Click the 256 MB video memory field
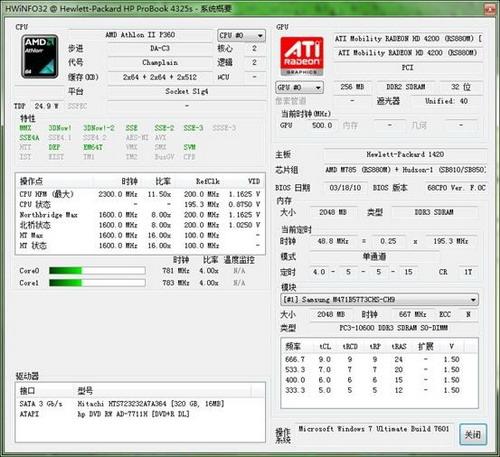 point(352,87)
